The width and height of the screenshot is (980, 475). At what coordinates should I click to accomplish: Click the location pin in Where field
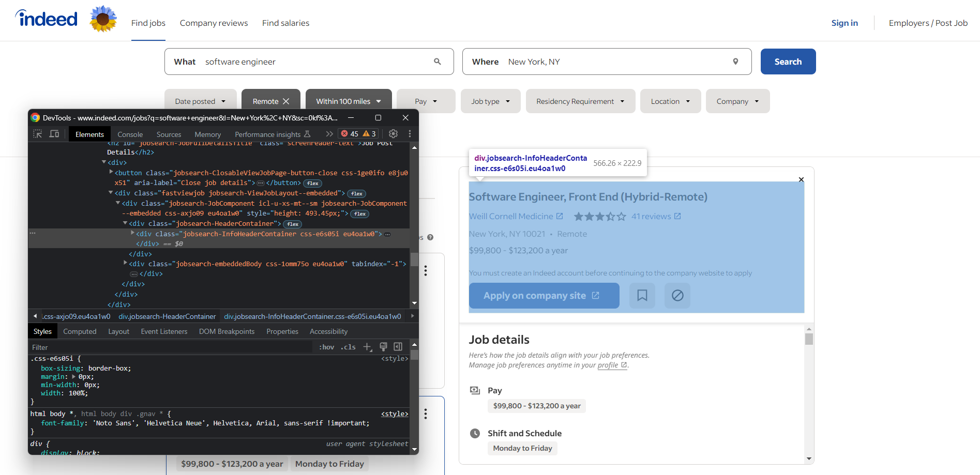[735, 61]
